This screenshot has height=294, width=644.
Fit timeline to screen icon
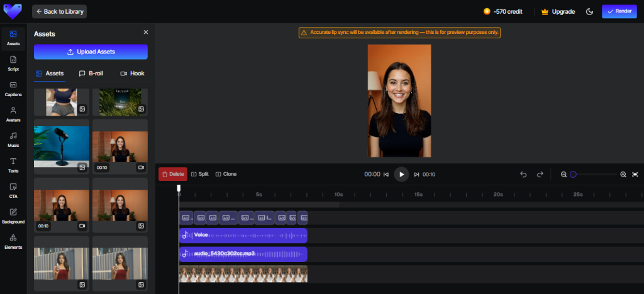pos(635,174)
